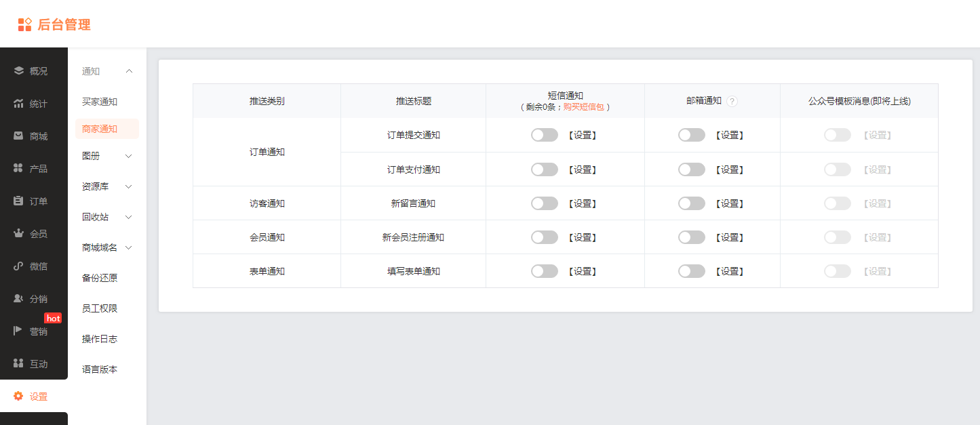The height and width of the screenshot is (425, 980).
Task: Expand the 资源库 submenu chevron
Action: tap(129, 186)
